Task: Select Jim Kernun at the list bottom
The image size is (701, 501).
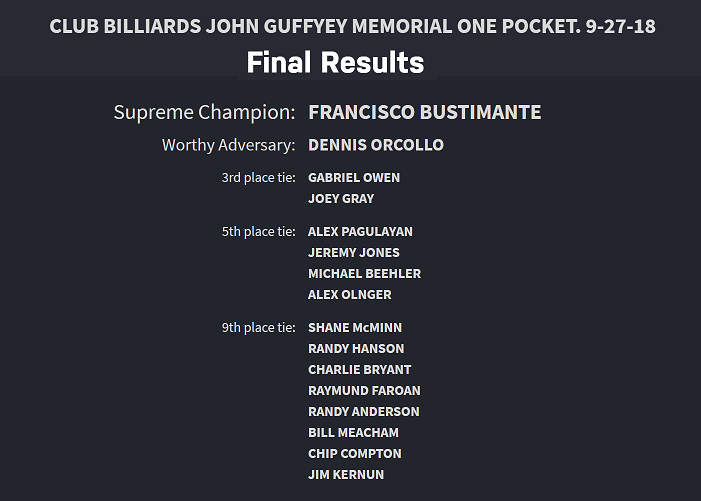Action: coord(345,475)
